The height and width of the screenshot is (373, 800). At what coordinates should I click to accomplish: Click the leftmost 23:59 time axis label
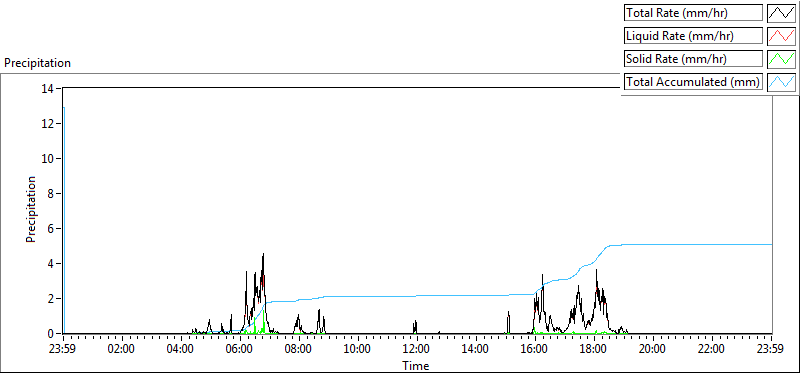[x=63, y=350]
